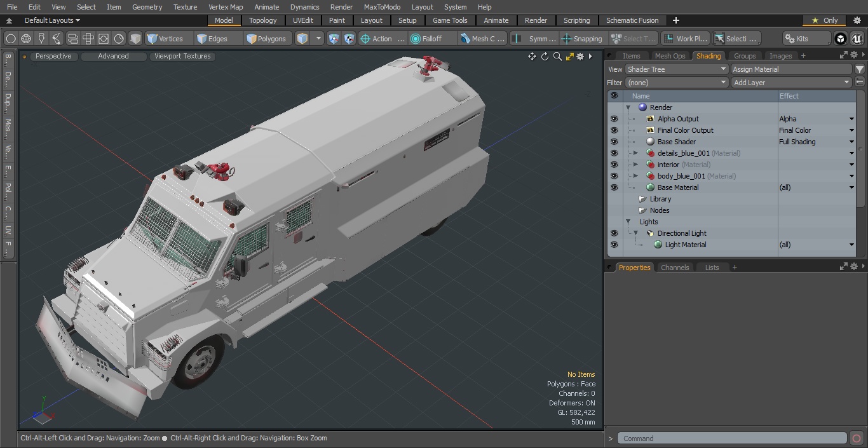
Task: Open the Selection toolbar button
Action: pos(736,39)
